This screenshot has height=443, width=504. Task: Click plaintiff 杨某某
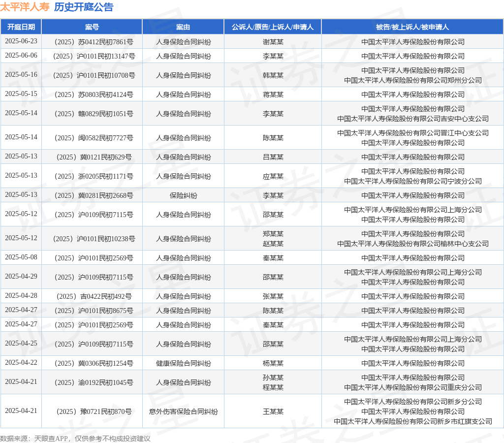(x=273, y=363)
